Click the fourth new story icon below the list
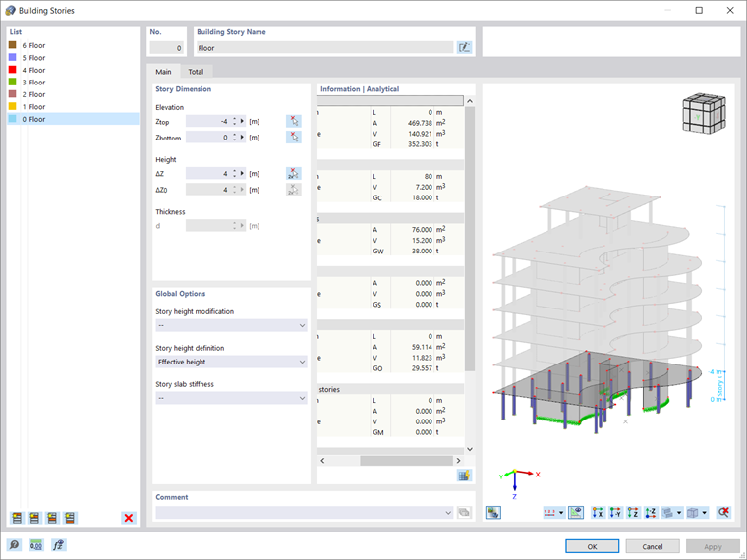 (70, 518)
